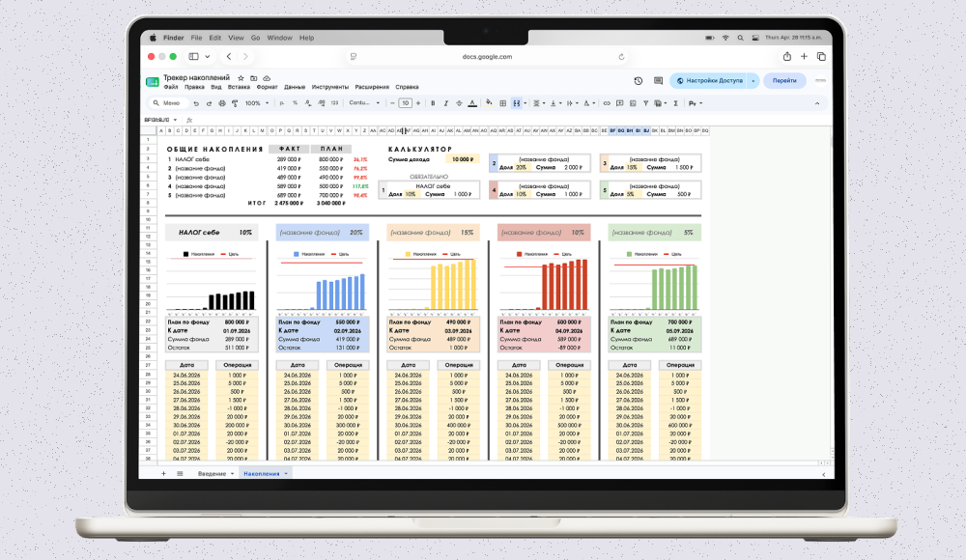The image size is (966, 560).
Task: Open the Apple menu
Action: tap(153, 38)
